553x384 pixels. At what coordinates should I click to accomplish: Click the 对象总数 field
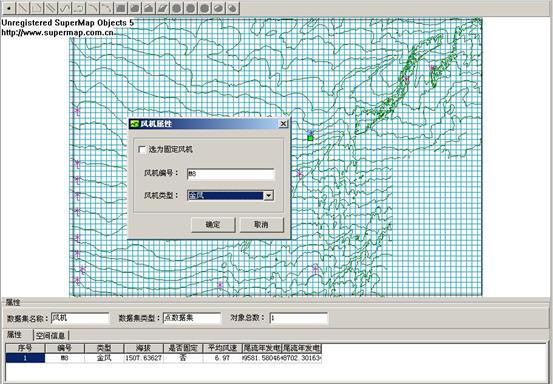[298, 318]
